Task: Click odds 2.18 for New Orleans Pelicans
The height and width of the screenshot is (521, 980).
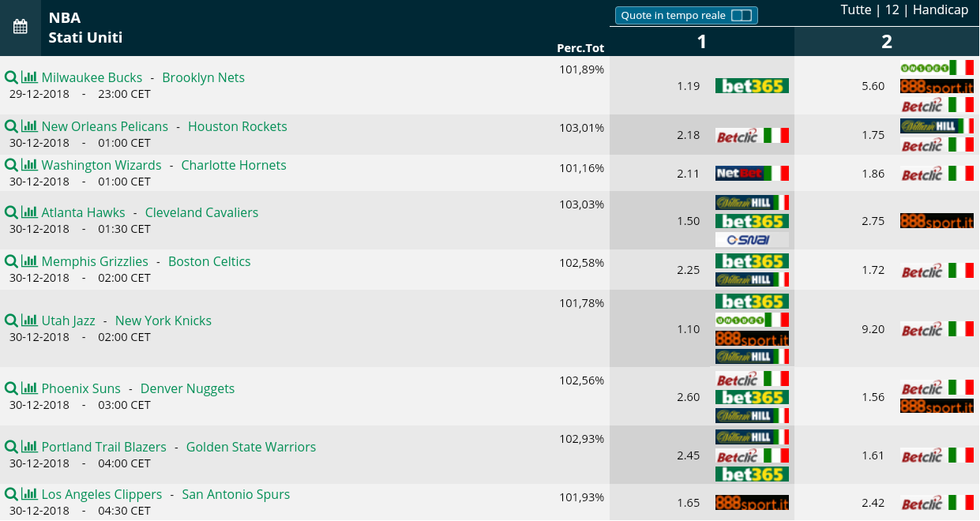Action: click(x=689, y=135)
